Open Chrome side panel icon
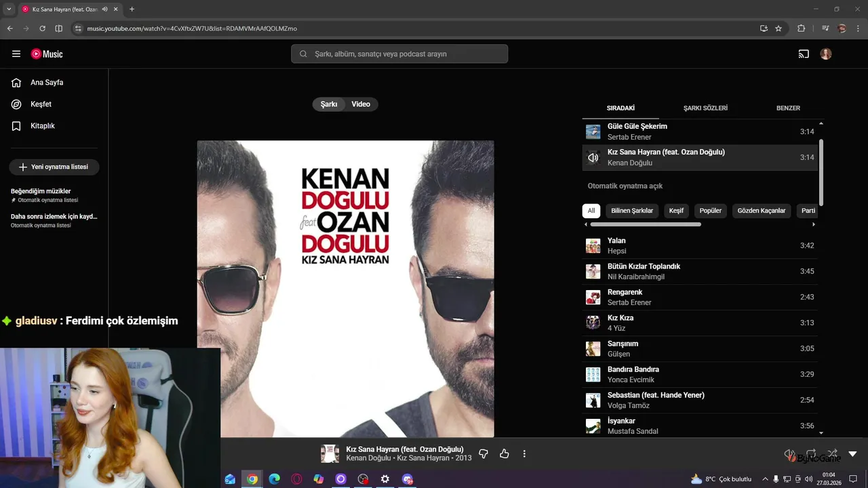The width and height of the screenshot is (868, 488). point(58,28)
